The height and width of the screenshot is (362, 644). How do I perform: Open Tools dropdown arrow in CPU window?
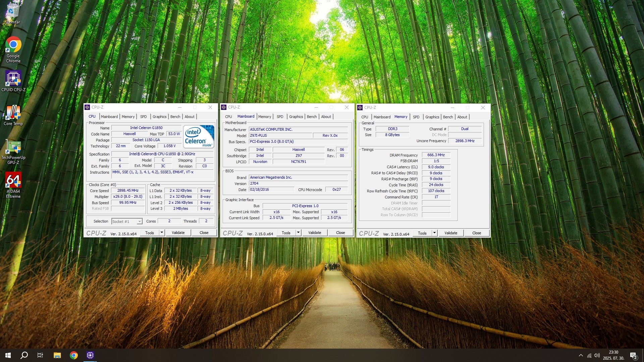[x=162, y=233]
